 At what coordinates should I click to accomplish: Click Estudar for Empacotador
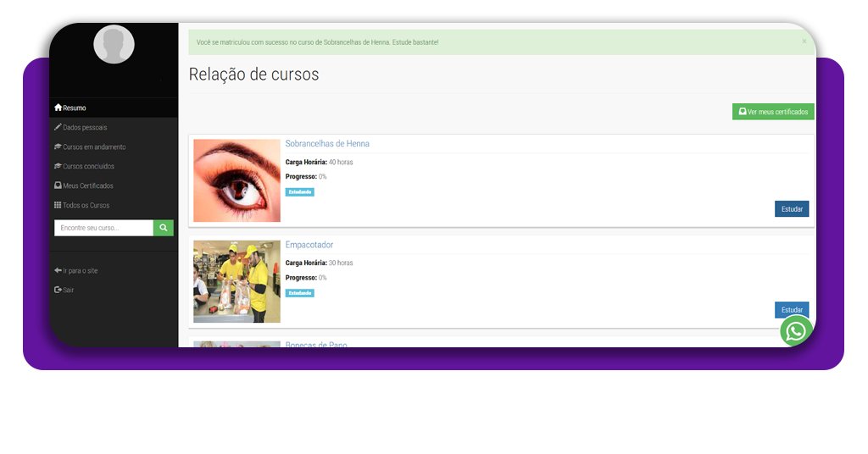[792, 310]
